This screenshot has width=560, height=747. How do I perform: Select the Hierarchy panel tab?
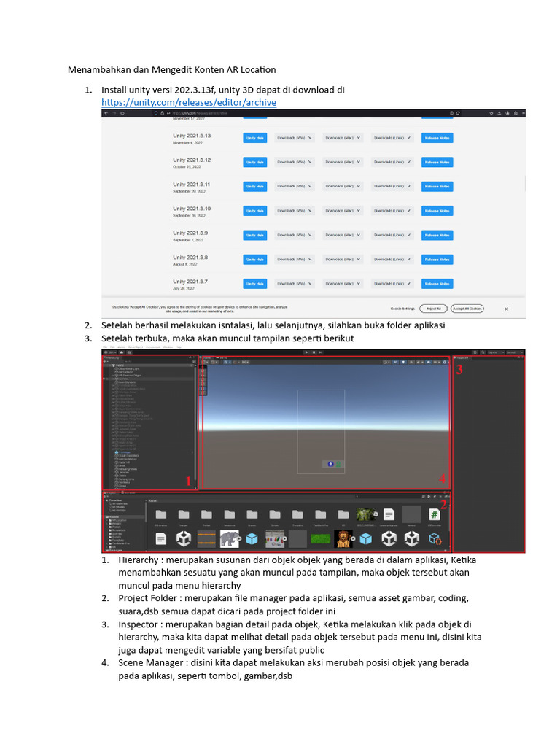click(x=115, y=358)
